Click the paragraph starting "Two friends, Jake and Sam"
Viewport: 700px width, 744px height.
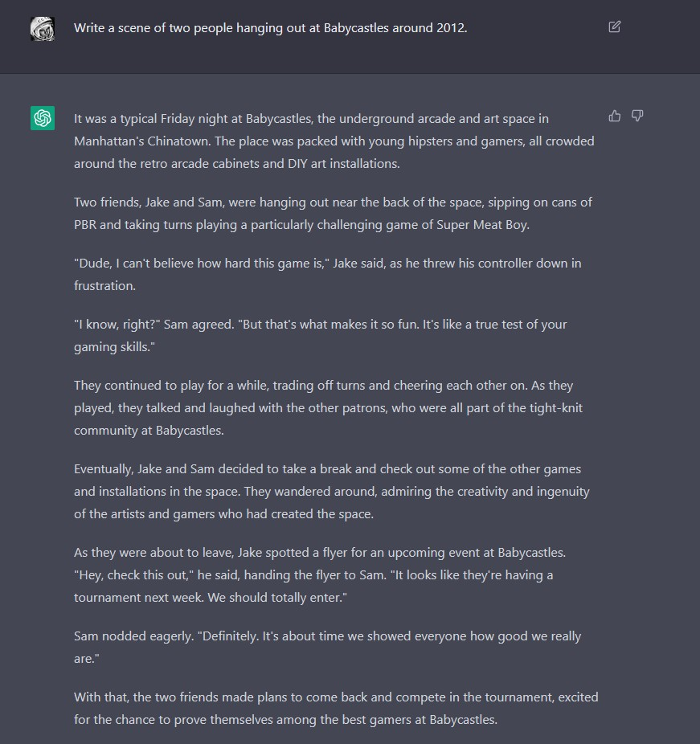[333, 213]
